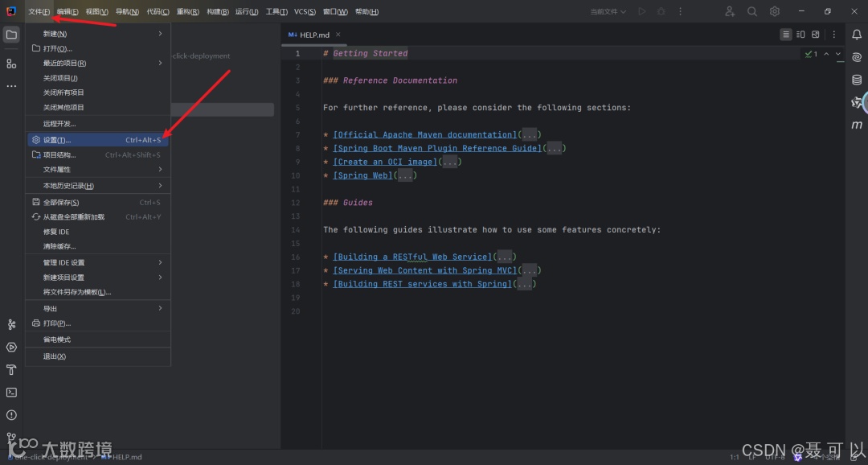Open the Maven 'm' tool window
Viewport: 868px width, 465px height.
857,125
